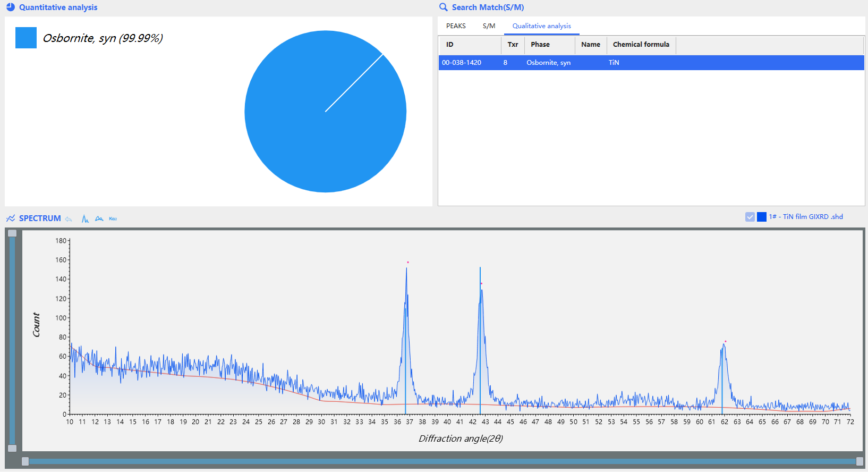
Task: Click the Kα2 stripping icon
Action: (113, 218)
